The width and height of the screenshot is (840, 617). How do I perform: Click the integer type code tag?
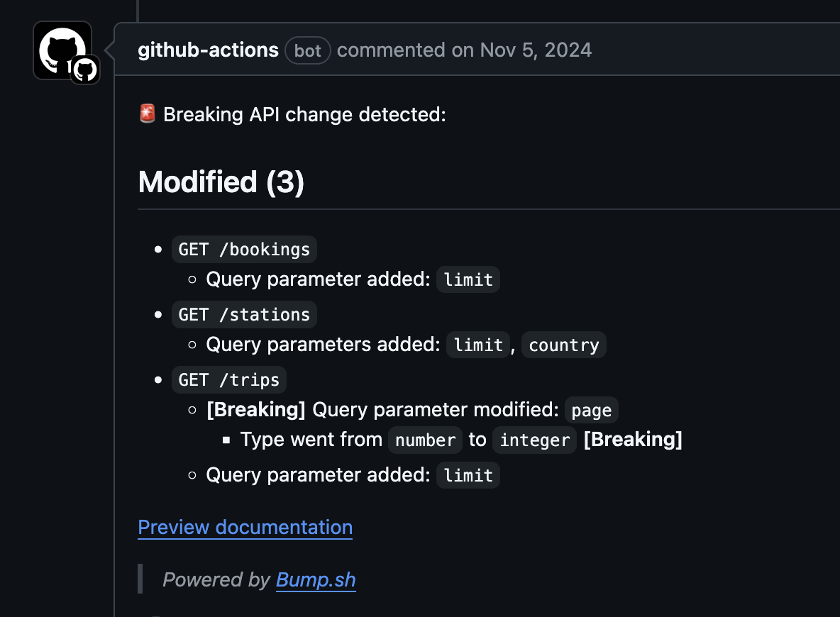coord(534,440)
